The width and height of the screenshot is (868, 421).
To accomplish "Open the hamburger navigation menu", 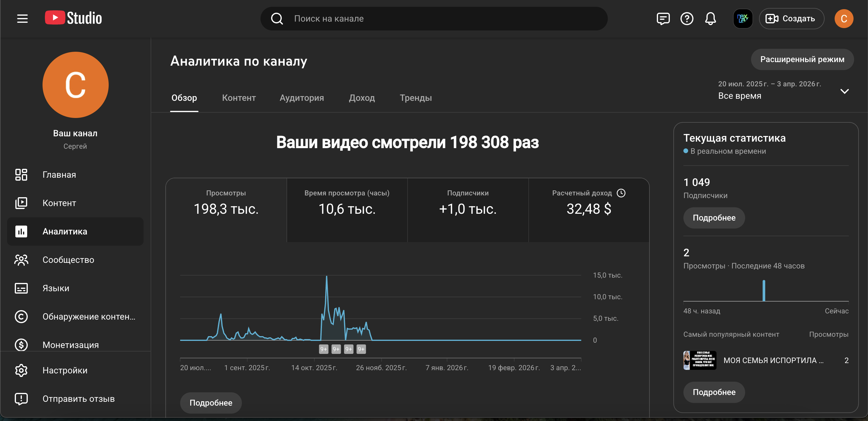I will coord(22,19).
